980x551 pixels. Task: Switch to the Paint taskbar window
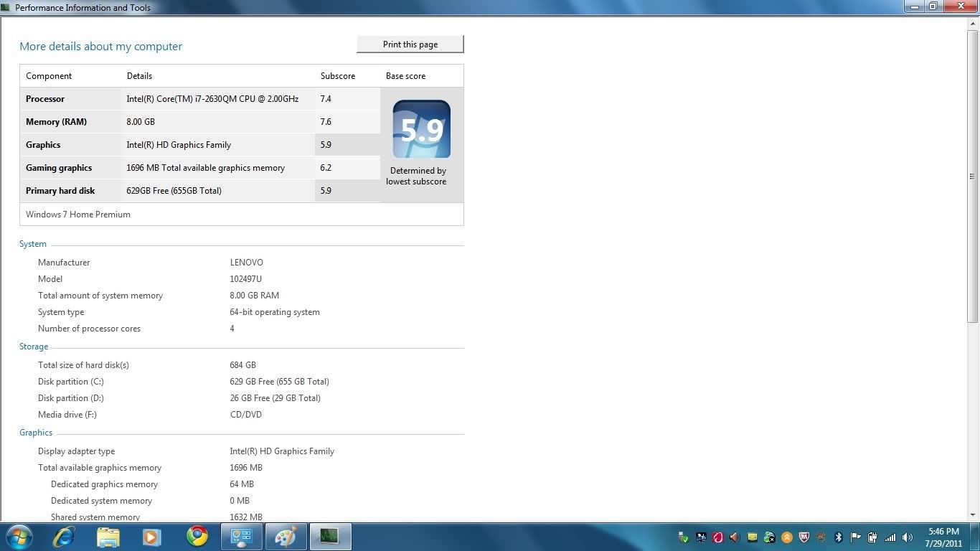(x=286, y=537)
